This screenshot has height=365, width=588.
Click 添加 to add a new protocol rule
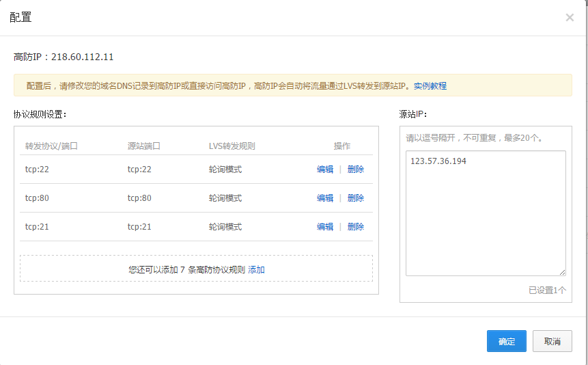(x=257, y=269)
